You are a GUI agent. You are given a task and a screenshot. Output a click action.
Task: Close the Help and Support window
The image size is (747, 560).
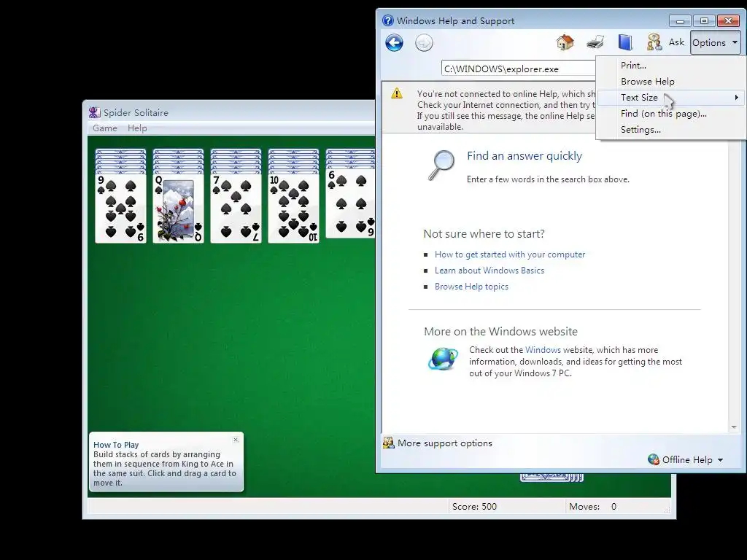[x=729, y=21]
